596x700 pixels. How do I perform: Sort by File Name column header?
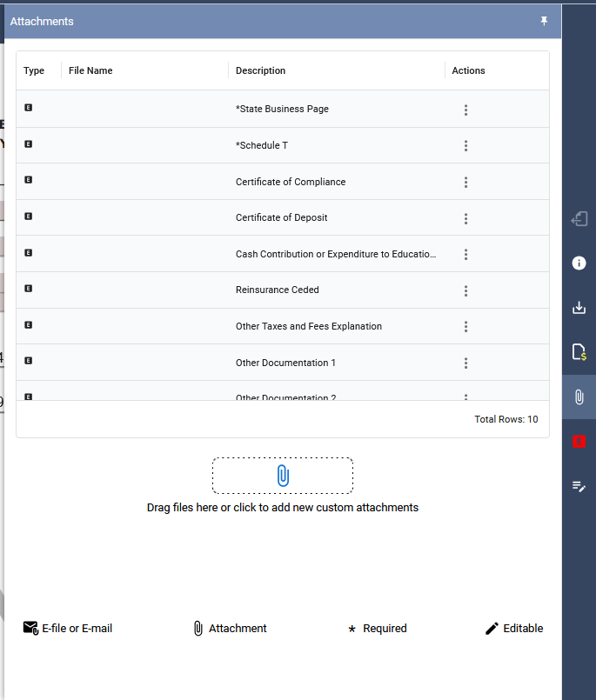pos(90,70)
